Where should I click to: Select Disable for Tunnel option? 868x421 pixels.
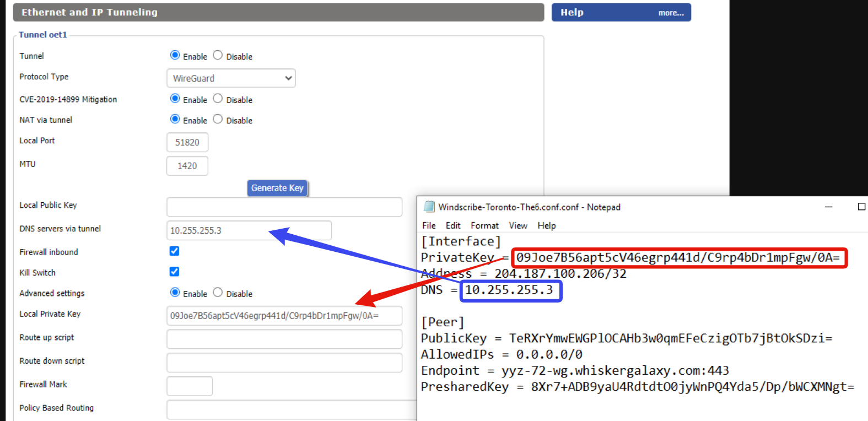(x=218, y=55)
